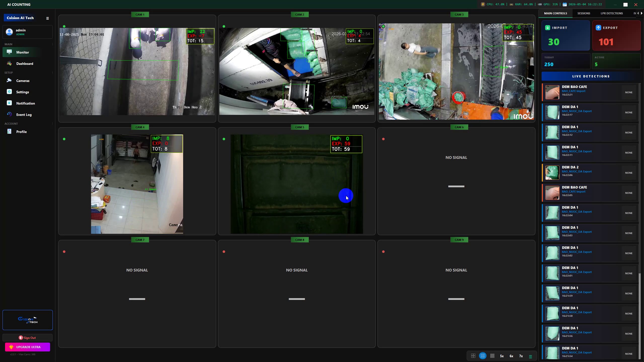Click the Sign Out button
The image size is (644, 362).
[x=27, y=338]
